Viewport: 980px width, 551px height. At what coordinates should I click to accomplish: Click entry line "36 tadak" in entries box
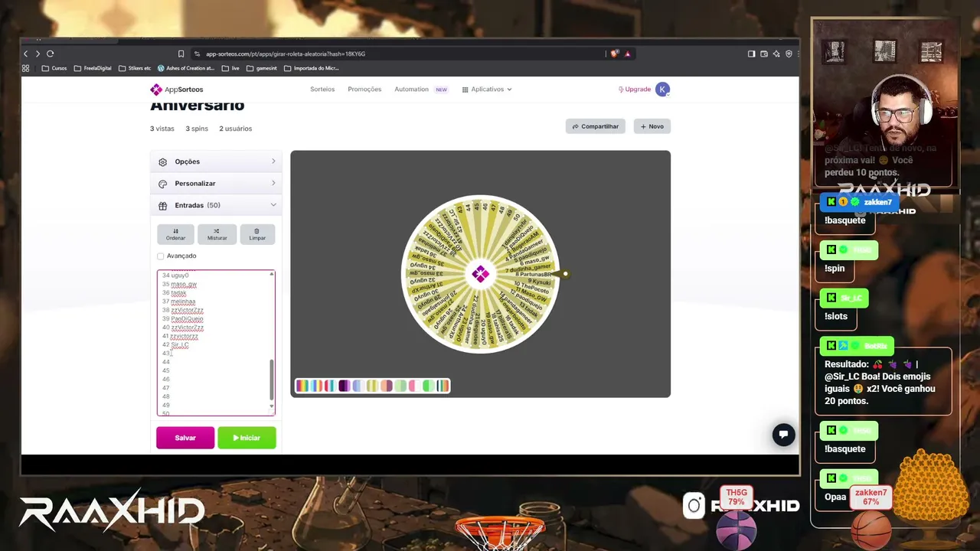coord(174,292)
